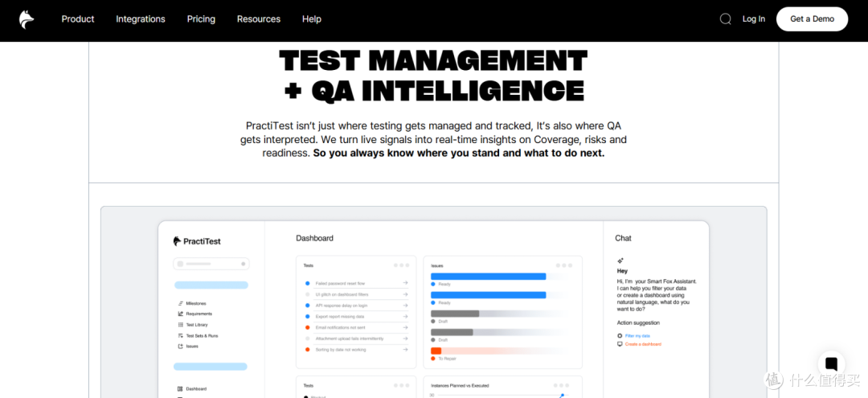Click the Attachment upload fails intermittently text
Viewport: 868px width, 398px height.
(x=350, y=339)
